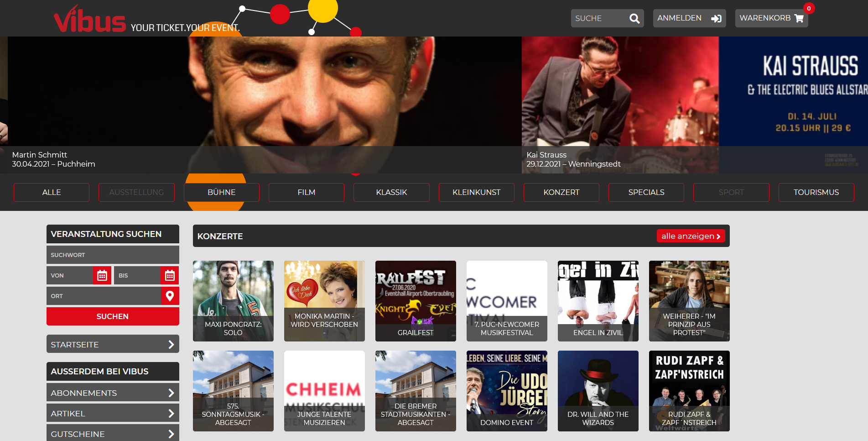Focus the BIS date field
Viewport: 868px width, 441px height.
137,275
